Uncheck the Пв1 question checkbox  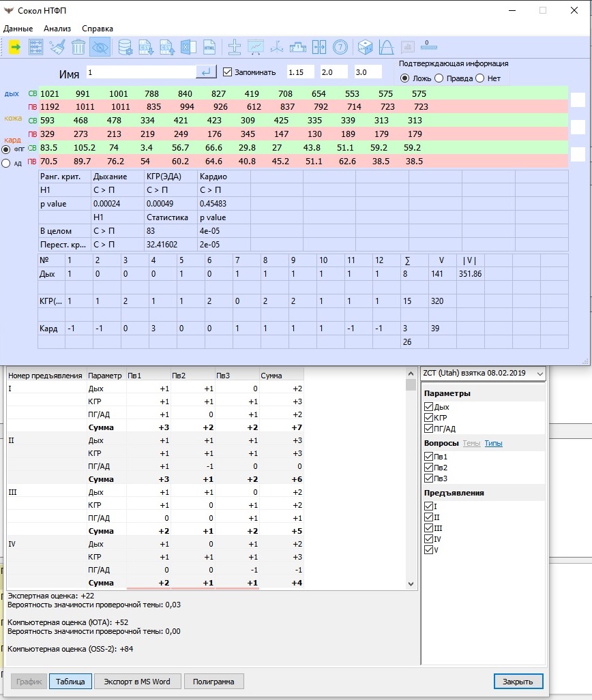[428, 456]
